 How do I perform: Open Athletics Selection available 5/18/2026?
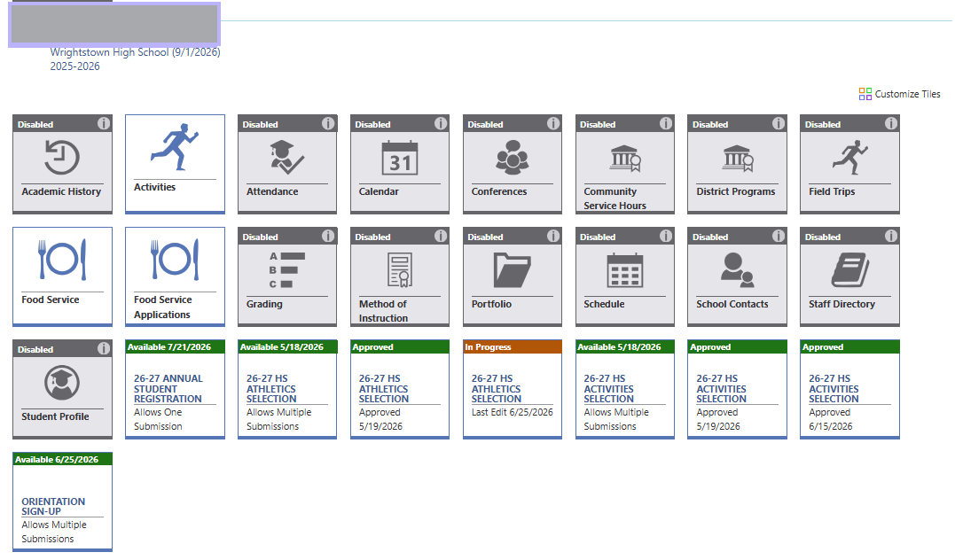[287, 389]
